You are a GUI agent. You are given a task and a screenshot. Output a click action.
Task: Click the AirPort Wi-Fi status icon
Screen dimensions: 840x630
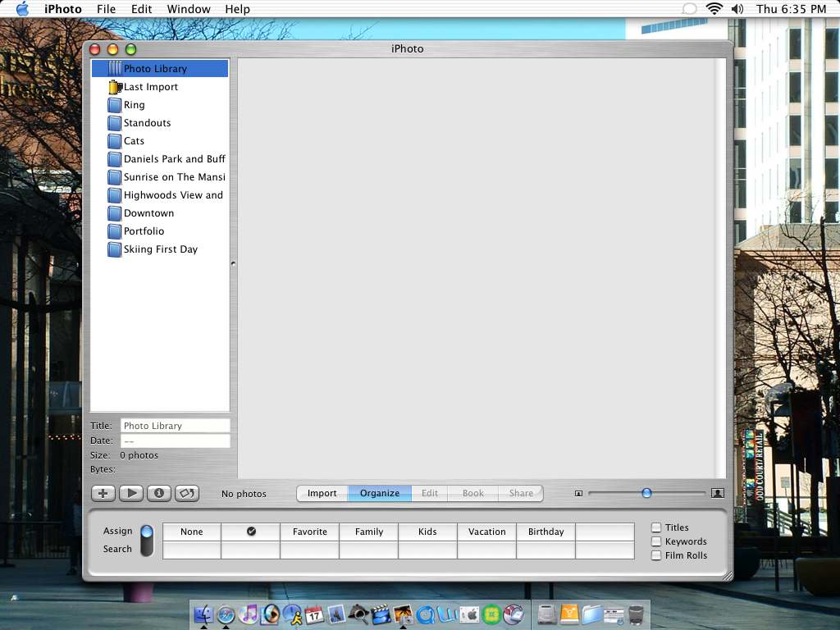tap(714, 8)
